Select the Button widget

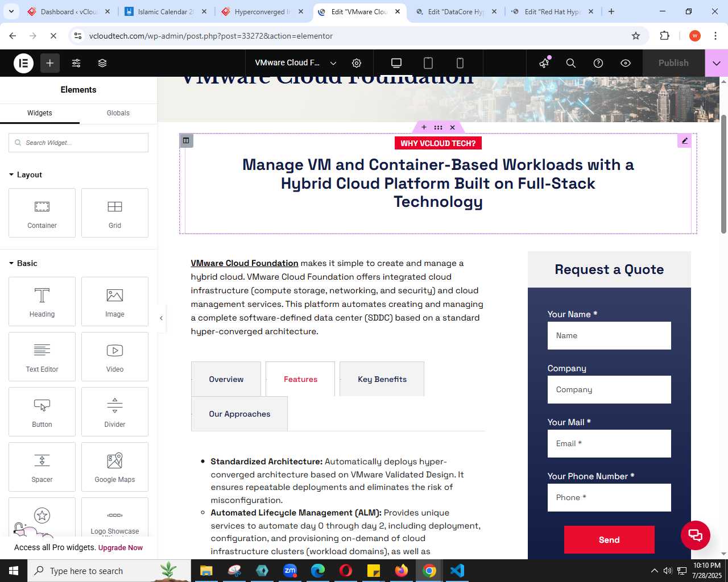point(42,412)
